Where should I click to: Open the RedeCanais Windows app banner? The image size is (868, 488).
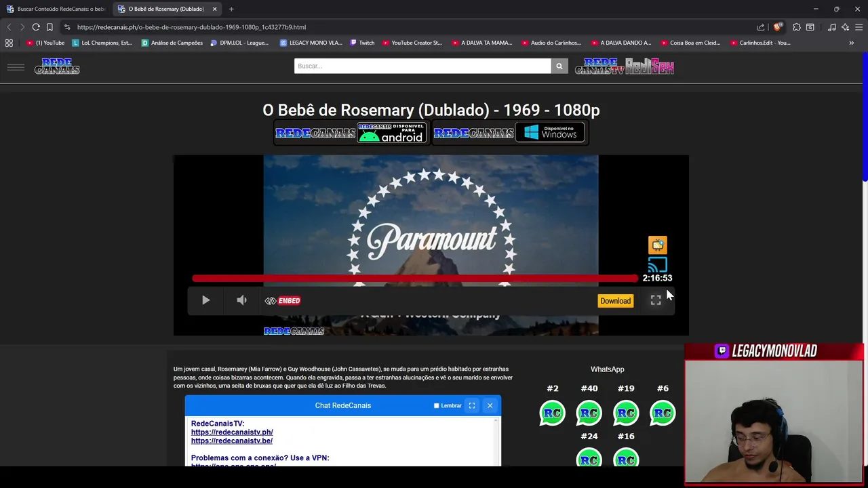[x=509, y=133]
